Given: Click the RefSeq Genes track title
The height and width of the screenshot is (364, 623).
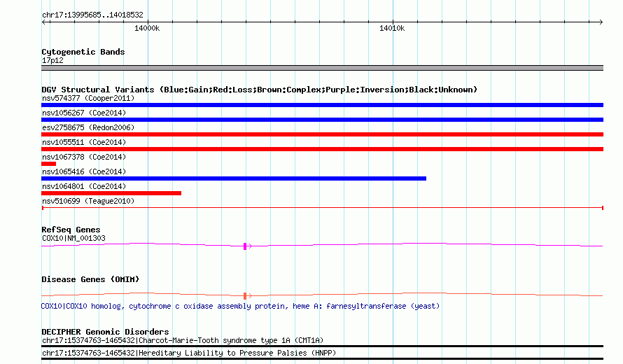Looking at the screenshot, I should coord(71,230).
